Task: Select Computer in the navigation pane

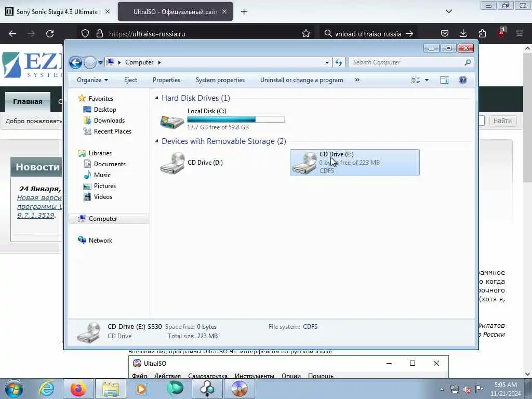Action: (103, 219)
